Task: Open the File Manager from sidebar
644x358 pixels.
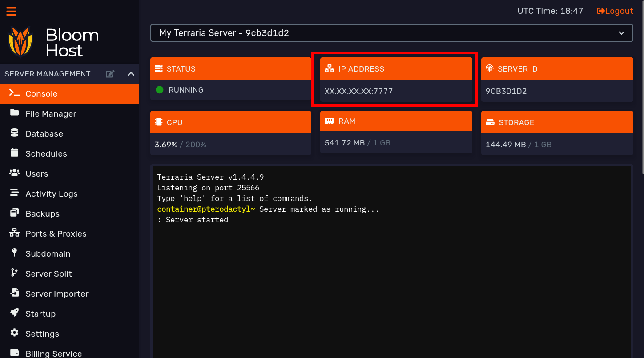Action: [x=50, y=113]
